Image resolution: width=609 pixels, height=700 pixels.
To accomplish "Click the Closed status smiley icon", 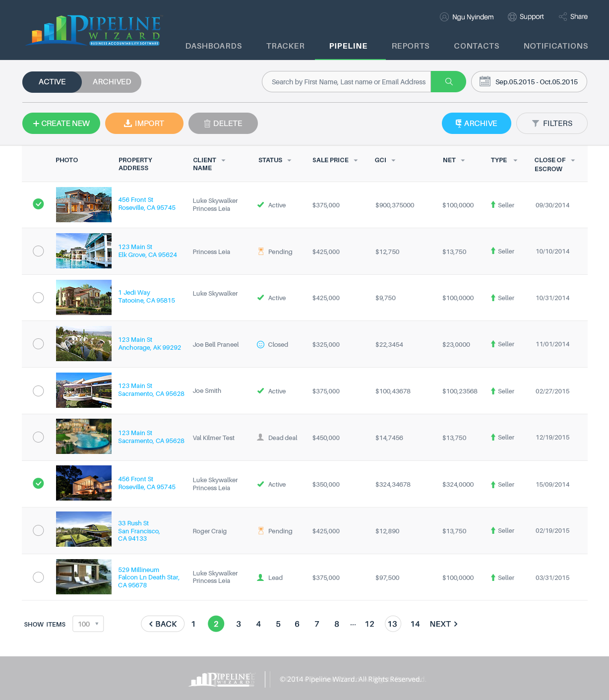I will (x=260, y=344).
